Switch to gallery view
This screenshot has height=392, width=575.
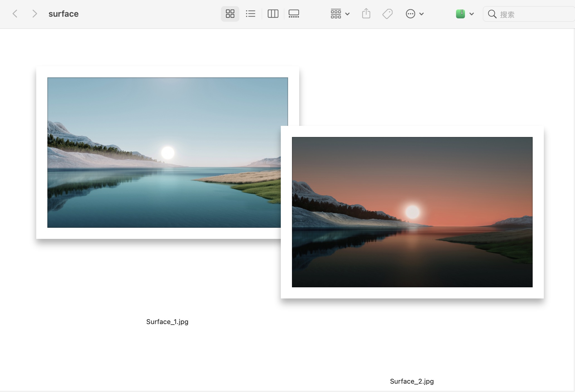click(x=294, y=14)
